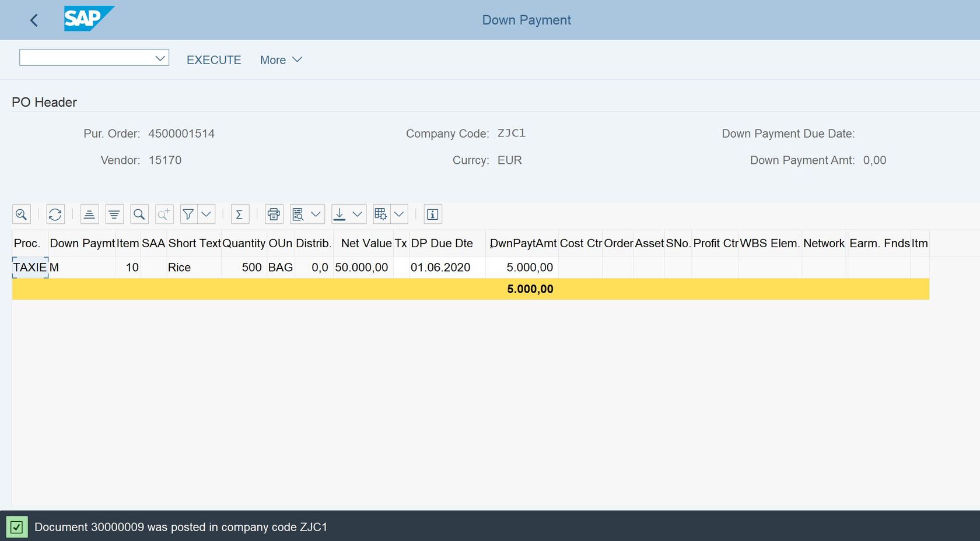This screenshot has width=980, height=541.
Task: Click the TAXIE cell in Proc. column
Action: point(30,268)
